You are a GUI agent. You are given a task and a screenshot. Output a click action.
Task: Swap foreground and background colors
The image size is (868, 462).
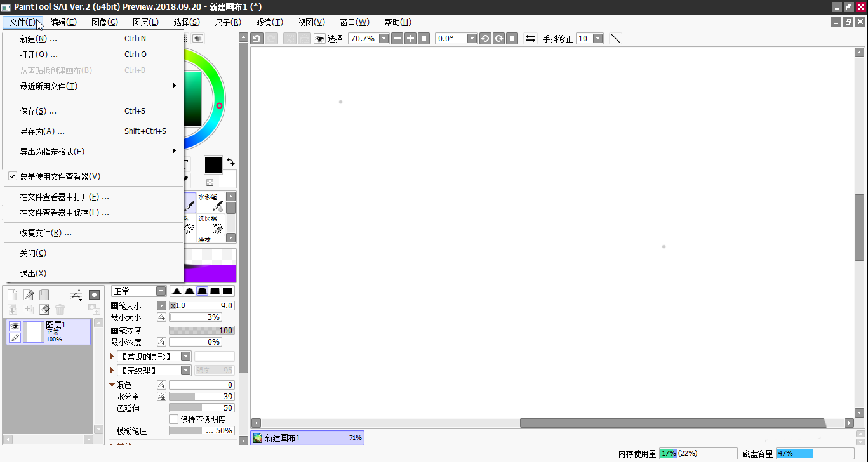[230, 162]
